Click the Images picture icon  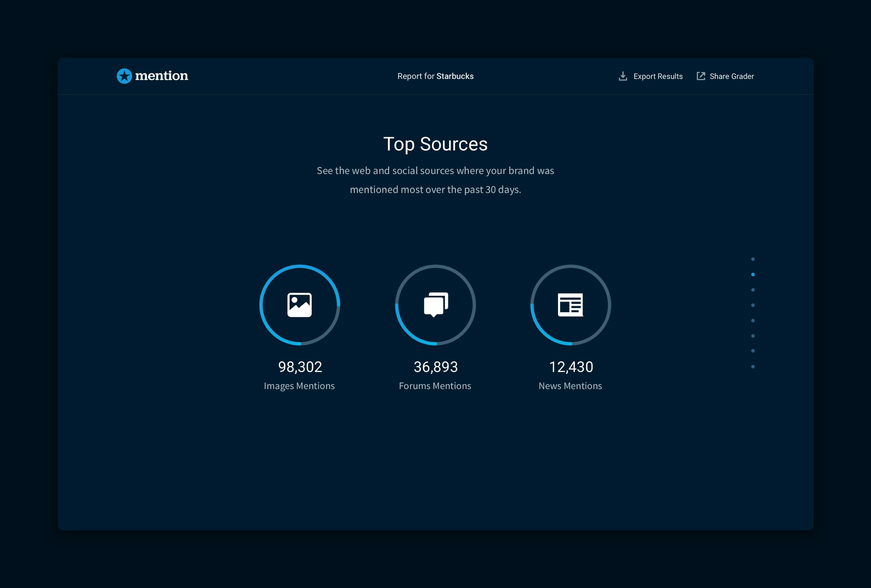click(299, 305)
